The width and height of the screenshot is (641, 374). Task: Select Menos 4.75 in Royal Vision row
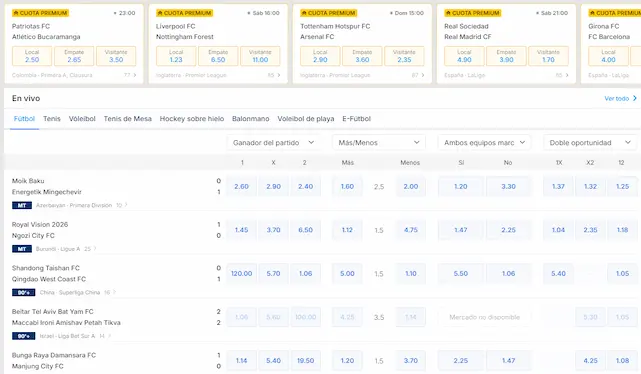click(x=411, y=230)
